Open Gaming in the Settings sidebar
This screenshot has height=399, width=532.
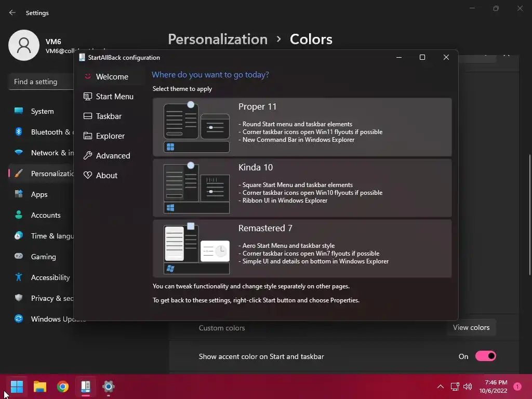pyautogui.click(x=42, y=257)
